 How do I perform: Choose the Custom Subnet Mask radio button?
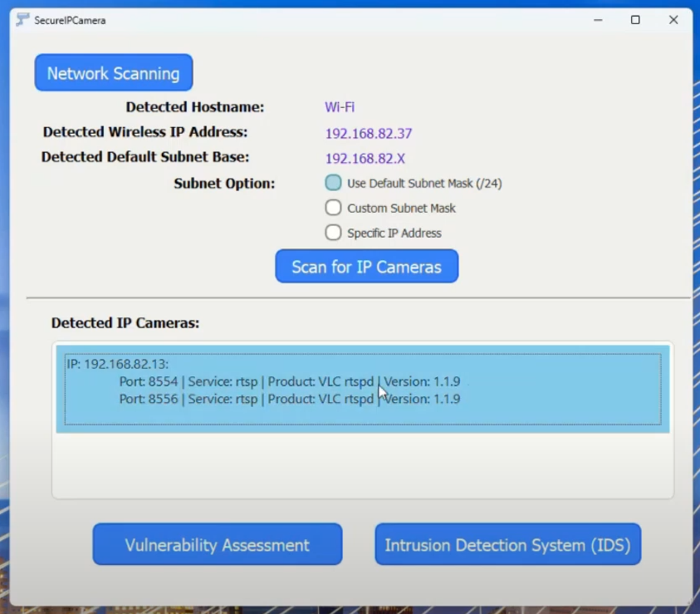point(333,208)
